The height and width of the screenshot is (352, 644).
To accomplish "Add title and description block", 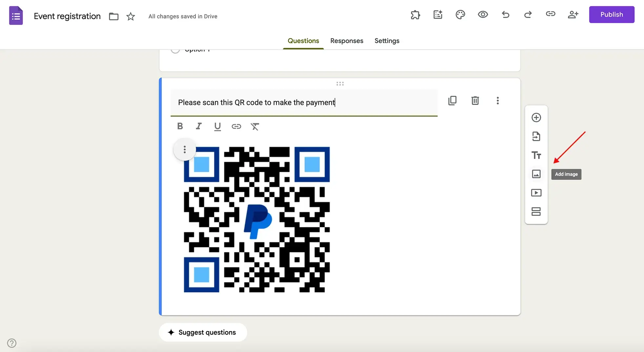I will point(536,155).
